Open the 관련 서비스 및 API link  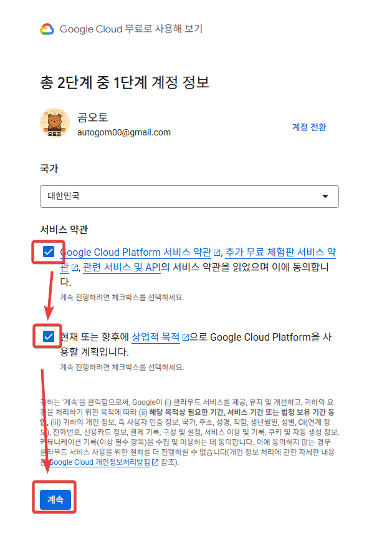[122, 268]
